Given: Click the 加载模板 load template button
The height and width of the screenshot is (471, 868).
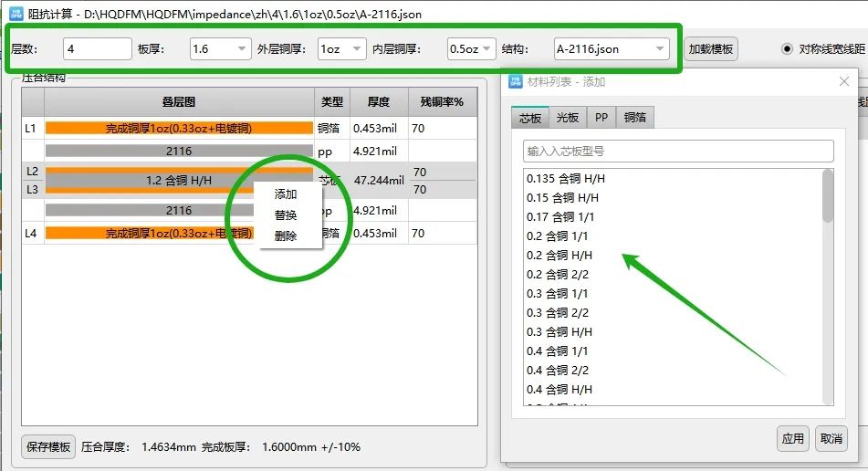Looking at the screenshot, I should coord(711,48).
